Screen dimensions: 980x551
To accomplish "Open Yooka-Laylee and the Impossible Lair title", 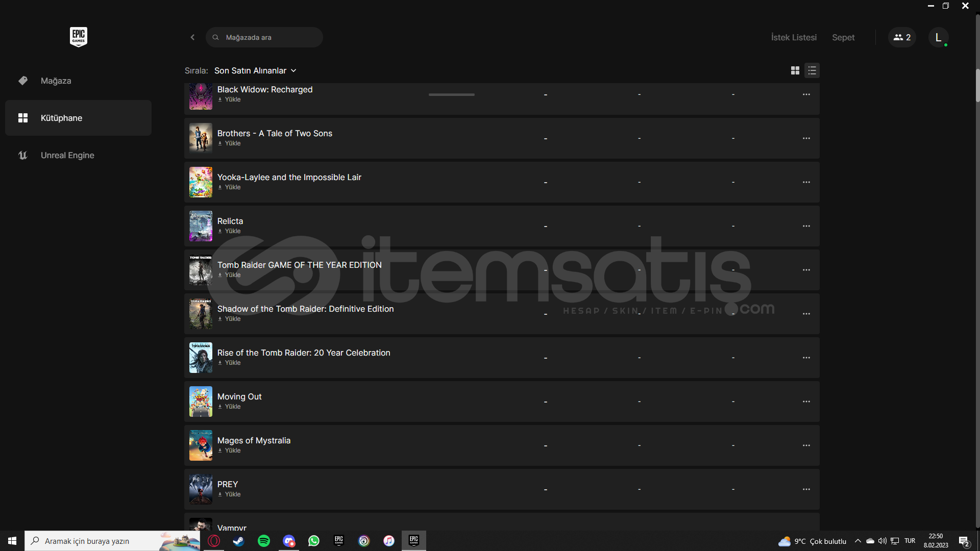I will (289, 177).
